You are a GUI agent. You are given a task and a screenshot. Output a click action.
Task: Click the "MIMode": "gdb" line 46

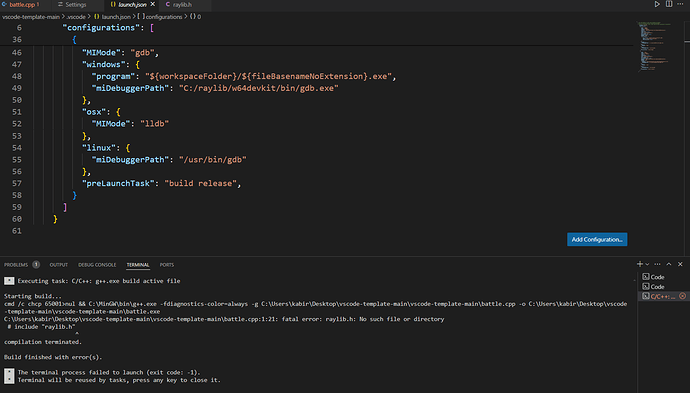click(120, 52)
